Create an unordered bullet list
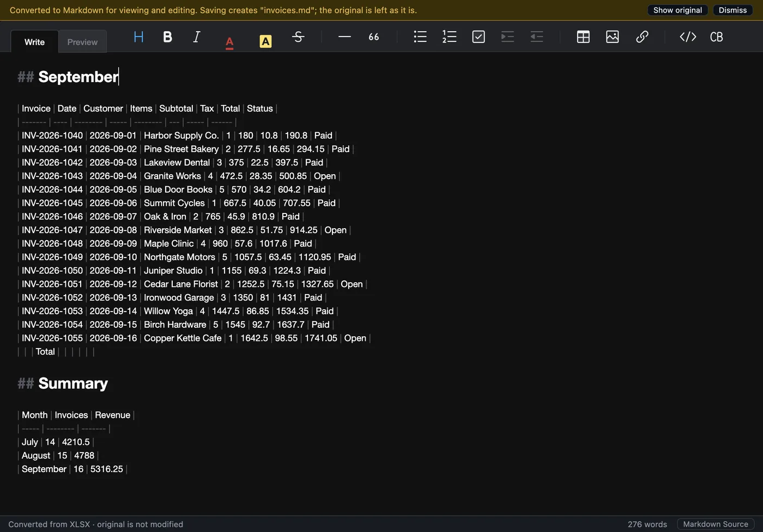The image size is (763, 532). pos(420,37)
